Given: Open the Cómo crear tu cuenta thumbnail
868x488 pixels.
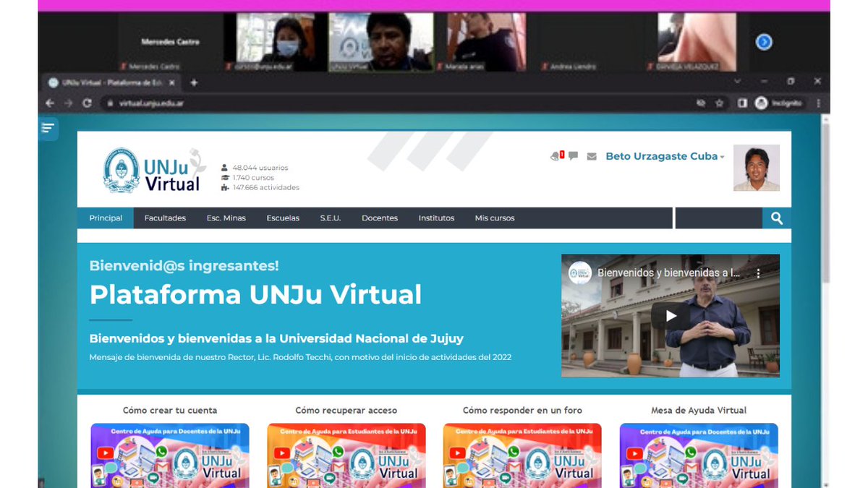Looking at the screenshot, I should (x=170, y=455).
